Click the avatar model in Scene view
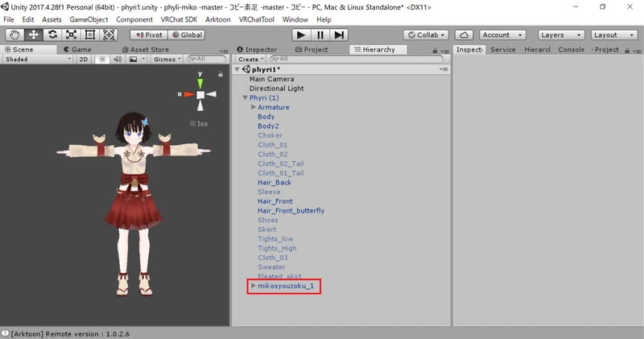This screenshot has height=339, width=644. 134,204
